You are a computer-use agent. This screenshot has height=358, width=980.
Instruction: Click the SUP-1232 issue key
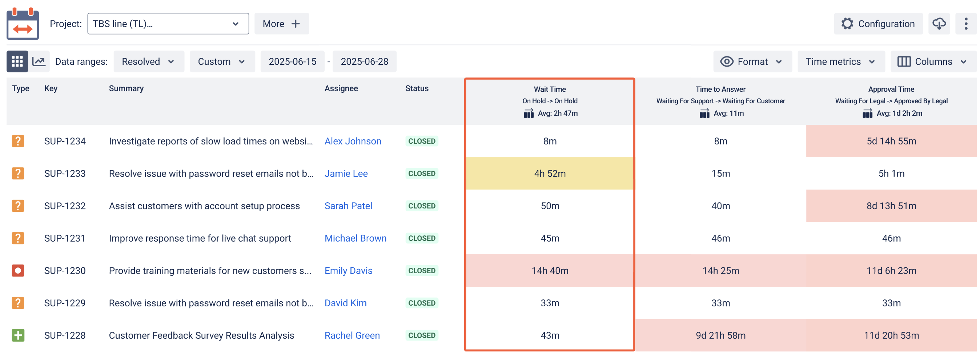(x=65, y=206)
